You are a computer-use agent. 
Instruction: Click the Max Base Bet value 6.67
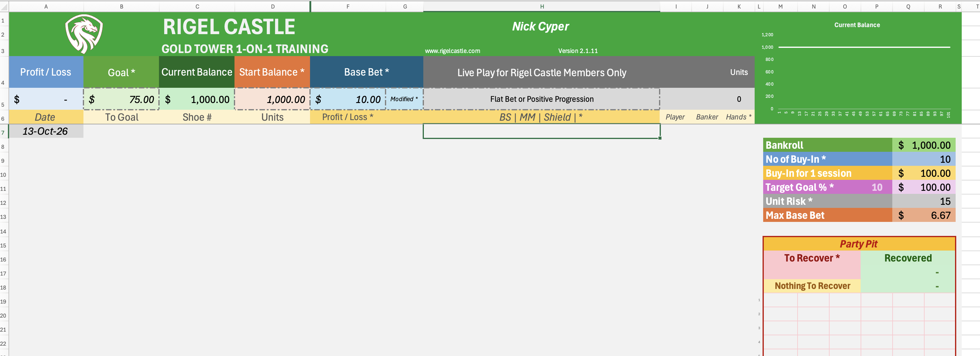(923, 215)
